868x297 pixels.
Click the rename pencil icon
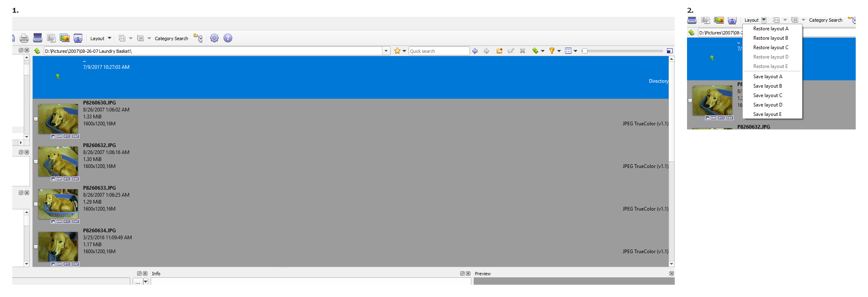pos(511,51)
